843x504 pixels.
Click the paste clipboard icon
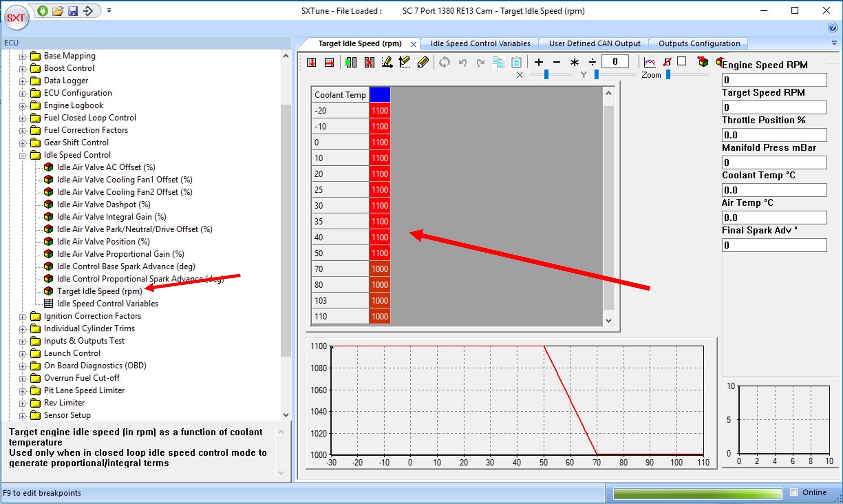(x=516, y=62)
